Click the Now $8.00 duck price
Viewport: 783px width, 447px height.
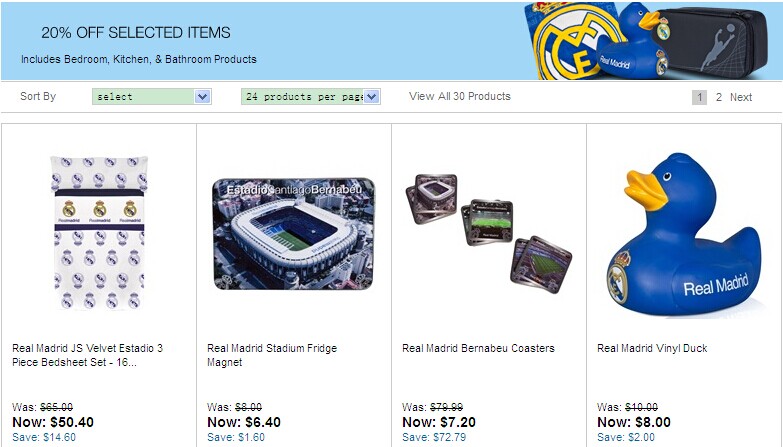click(x=634, y=422)
